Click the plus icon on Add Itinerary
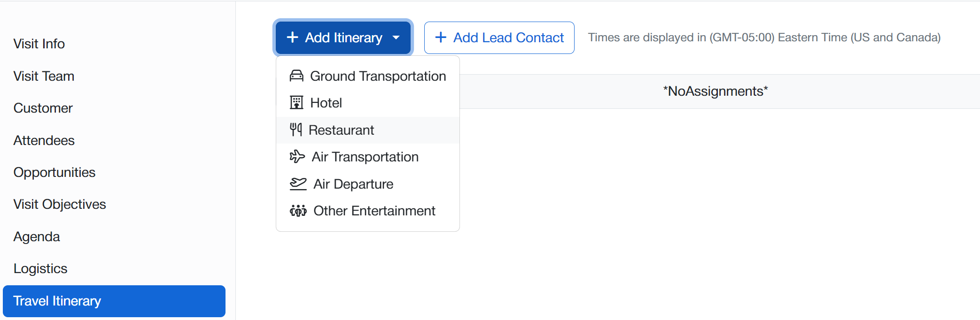The width and height of the screenshot is (980, 320). pos(292,38)
